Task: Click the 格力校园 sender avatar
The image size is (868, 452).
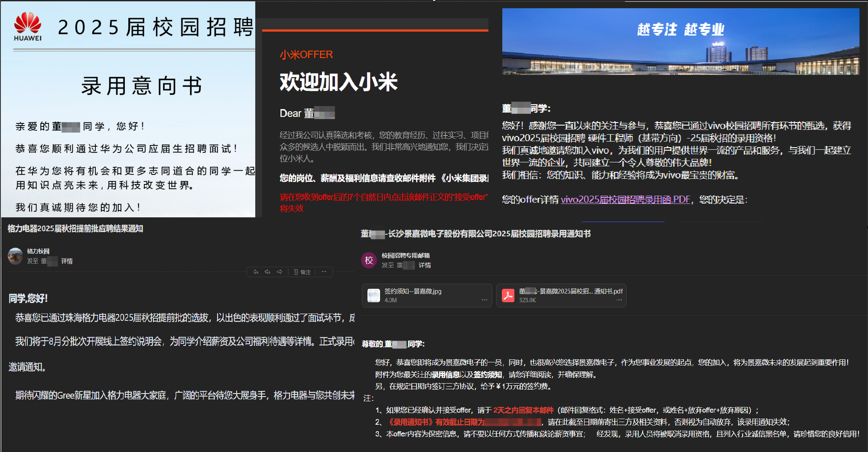Action: pyautogui.click(x=15, y=256)
